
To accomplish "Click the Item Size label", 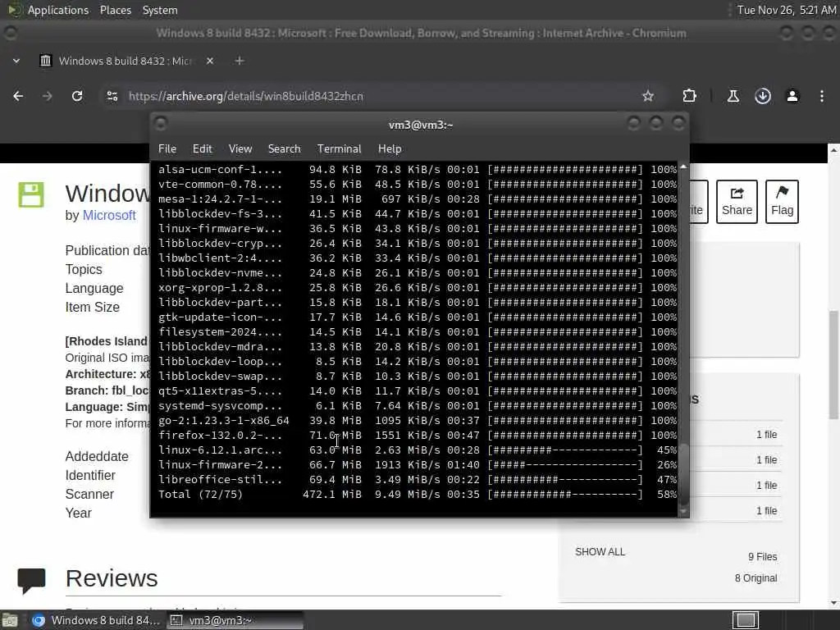I will 92,307.
